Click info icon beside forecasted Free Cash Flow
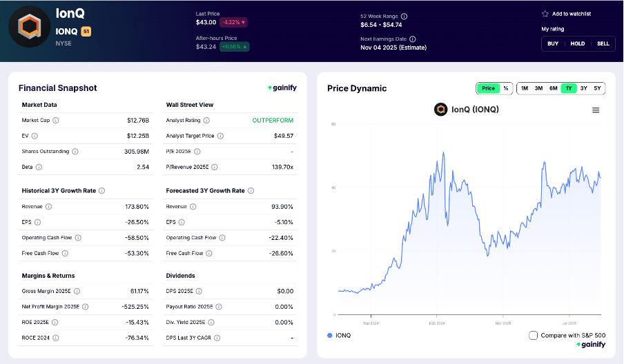 209,253
